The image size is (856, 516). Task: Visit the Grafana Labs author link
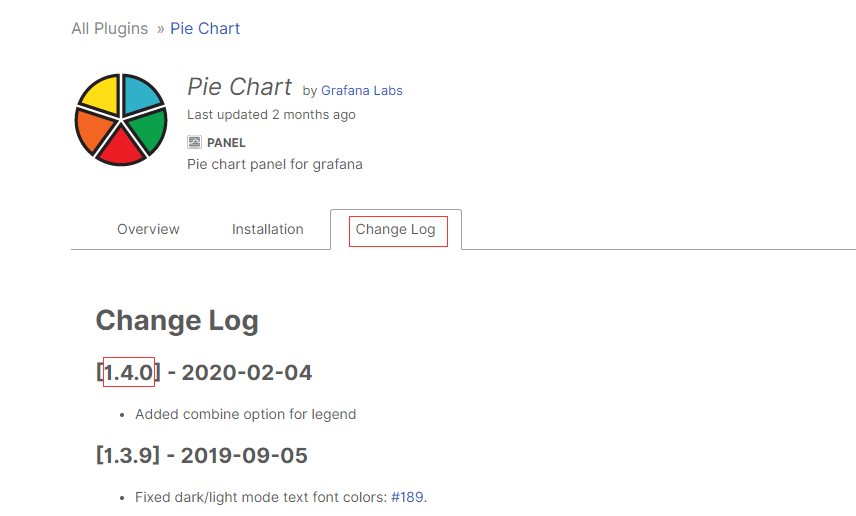click(361, 90)
